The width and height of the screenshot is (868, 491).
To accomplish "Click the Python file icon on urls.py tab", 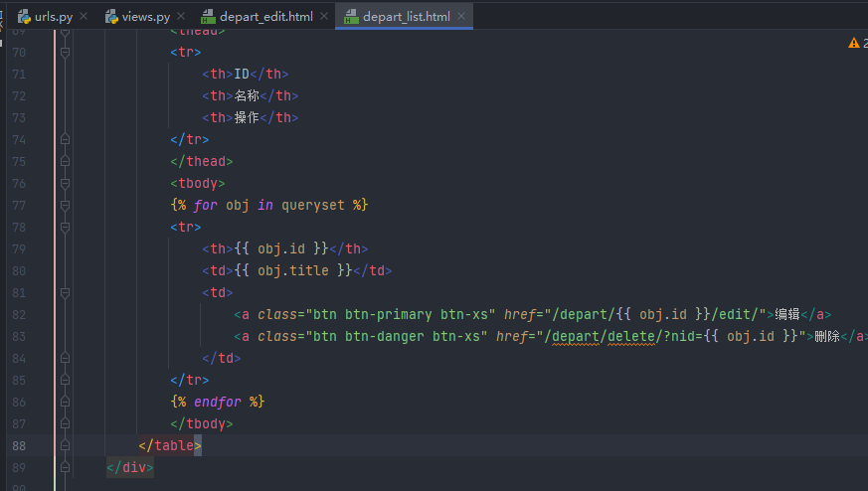I will tap(24, 17).
